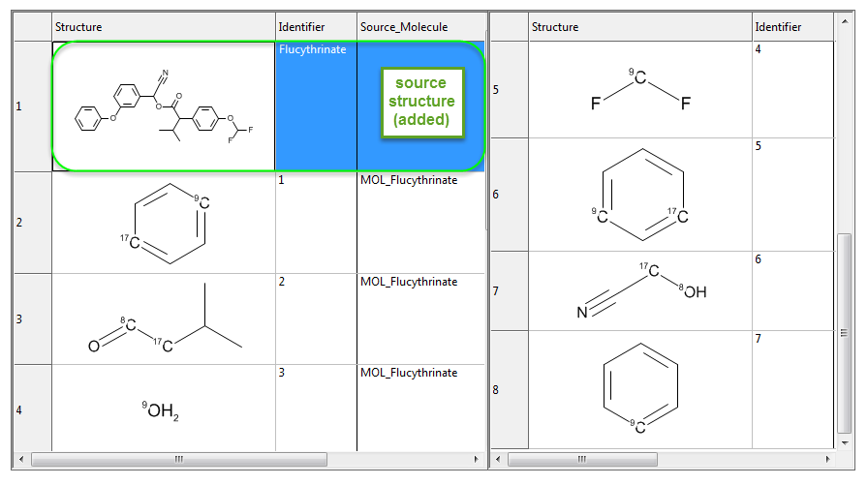Click row header 2 in left table
Viewport: 868px width, 485px height.
pyautogui.click(x=33, y=223)
